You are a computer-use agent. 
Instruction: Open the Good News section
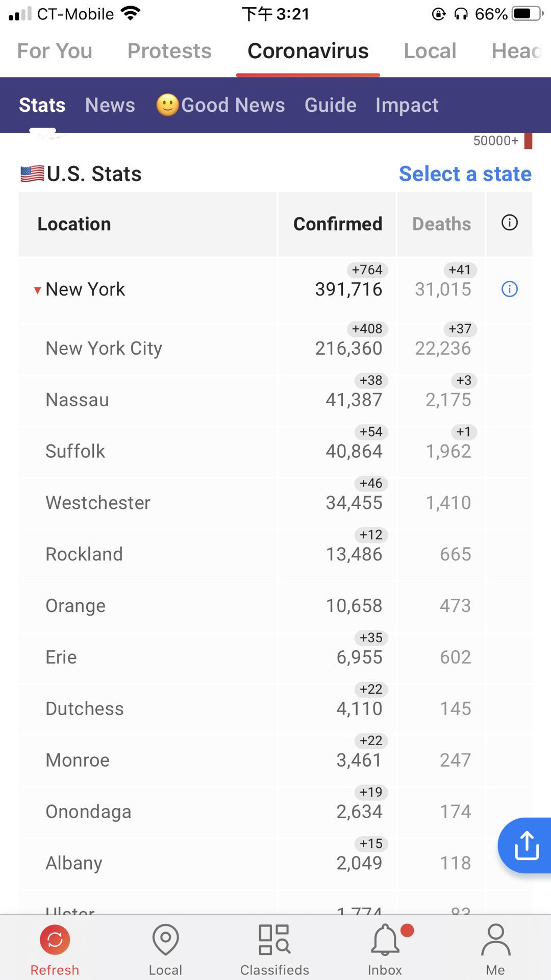(x=220, y=105)
